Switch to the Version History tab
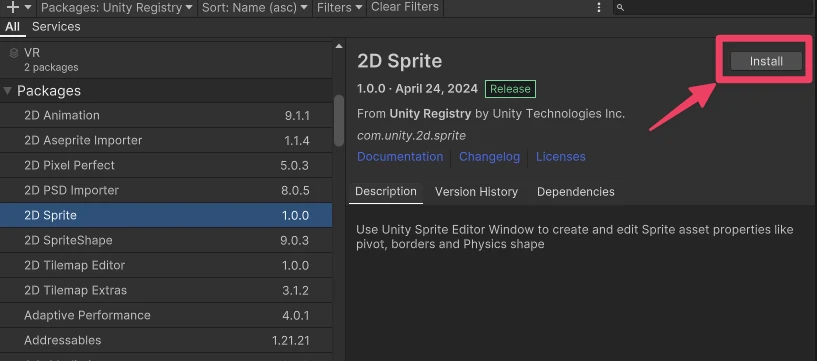Image resolution: width=817 pixels, height=361 pixels. point(476,192)
